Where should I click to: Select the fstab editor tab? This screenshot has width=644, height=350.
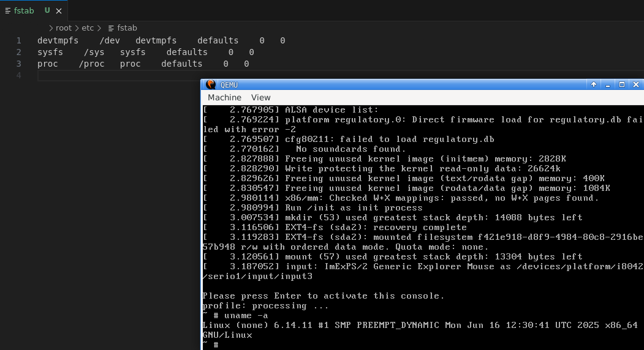tap(34, 10)
